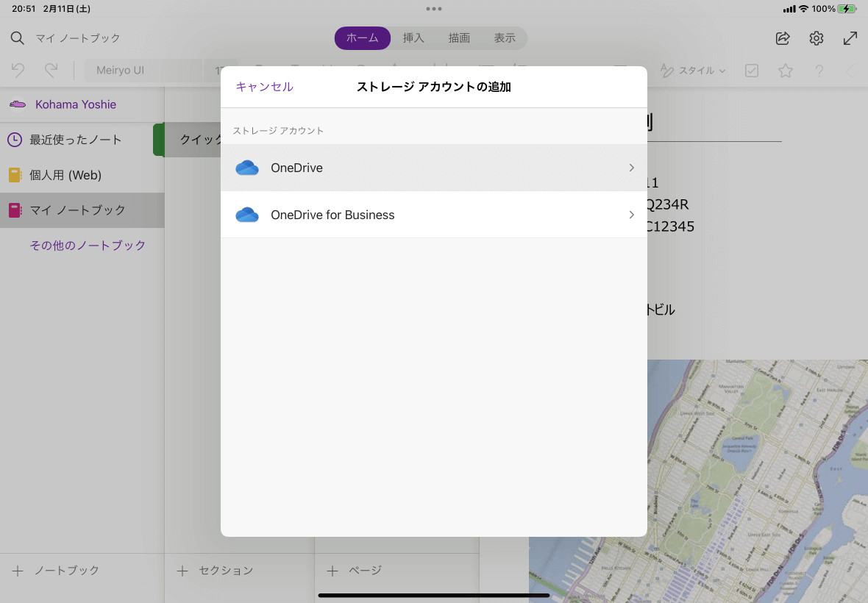Image resolution: width=868 pixels, height=603 pixels.
Task: Redo the last action
Action: [51, 71]
